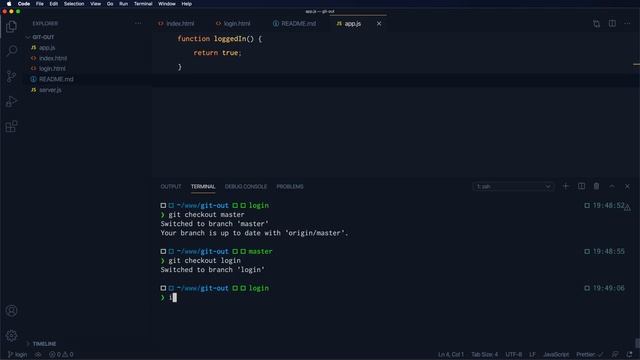This screenshot has height=360, width=640.
Task: Click the terminal scrollbar thumb
Action: coord(637,344)
